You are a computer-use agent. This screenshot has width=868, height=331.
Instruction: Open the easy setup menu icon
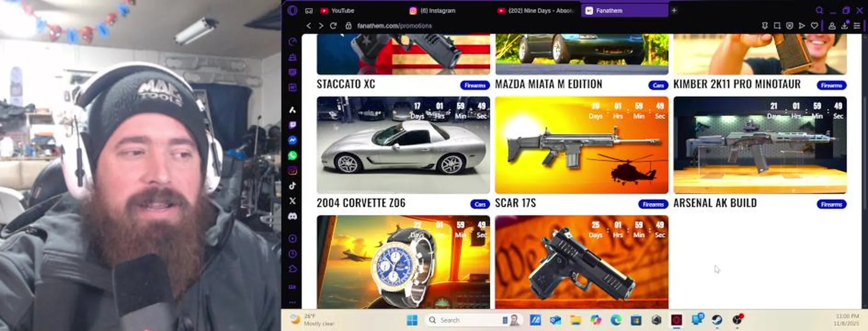[x=857, y=26]
